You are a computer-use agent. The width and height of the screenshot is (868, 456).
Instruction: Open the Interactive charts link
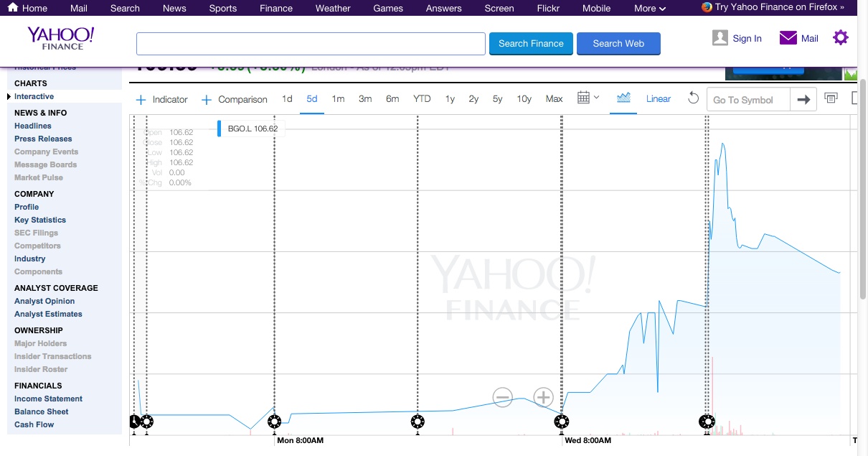pyautogui.click(x=34, y=96)
